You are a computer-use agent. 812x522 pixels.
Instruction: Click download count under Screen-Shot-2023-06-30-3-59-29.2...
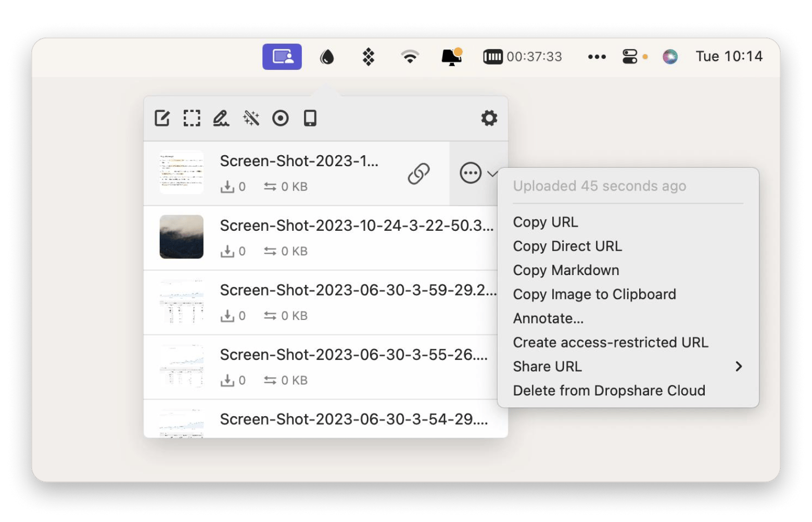click(233, 316)
